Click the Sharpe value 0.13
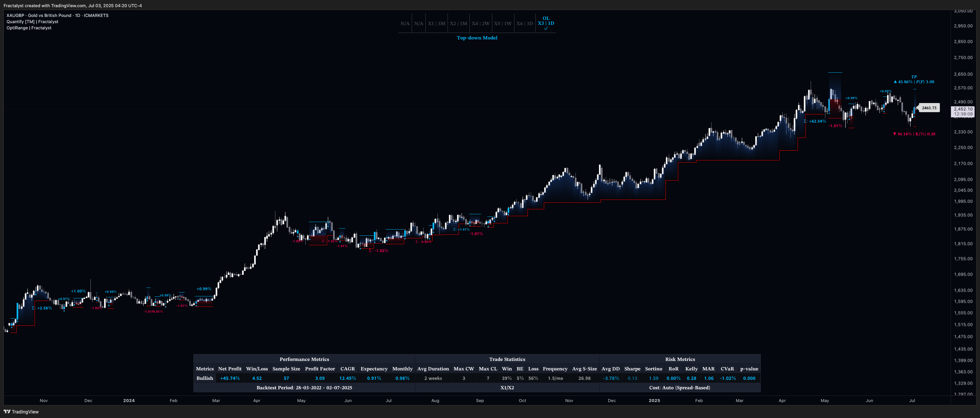Screen dimensions: 980x418 (x=632, y=378)
